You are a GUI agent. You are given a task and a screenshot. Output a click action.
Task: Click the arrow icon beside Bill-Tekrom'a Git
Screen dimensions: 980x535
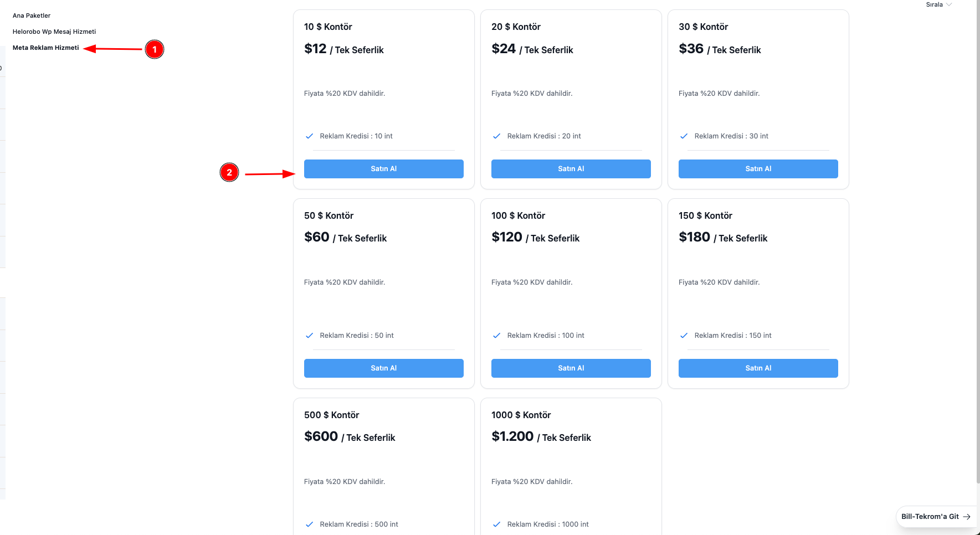tap(967, 517)
